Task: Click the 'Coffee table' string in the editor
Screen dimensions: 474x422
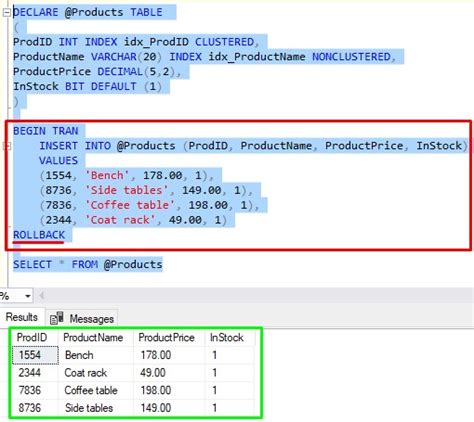Action: tap(130, 205)
